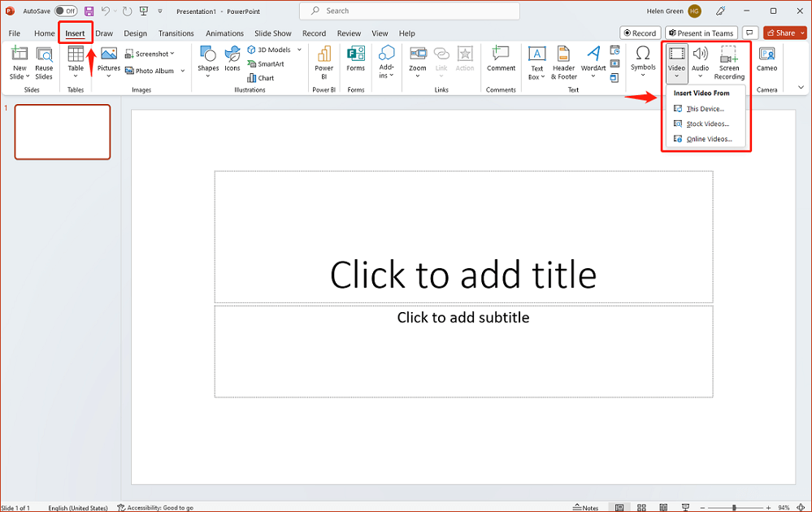Open the Draw ribbon tab

tap(104, 33)
